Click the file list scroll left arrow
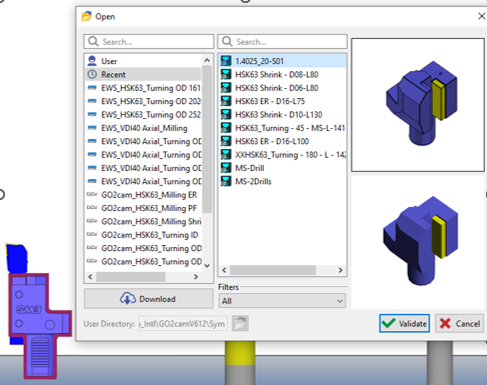The image size is (487, 385). 224,270
